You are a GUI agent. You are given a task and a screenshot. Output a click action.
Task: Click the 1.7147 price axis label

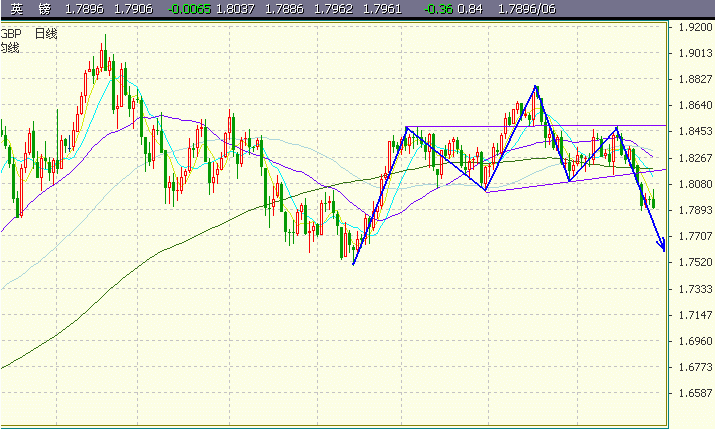693,315
